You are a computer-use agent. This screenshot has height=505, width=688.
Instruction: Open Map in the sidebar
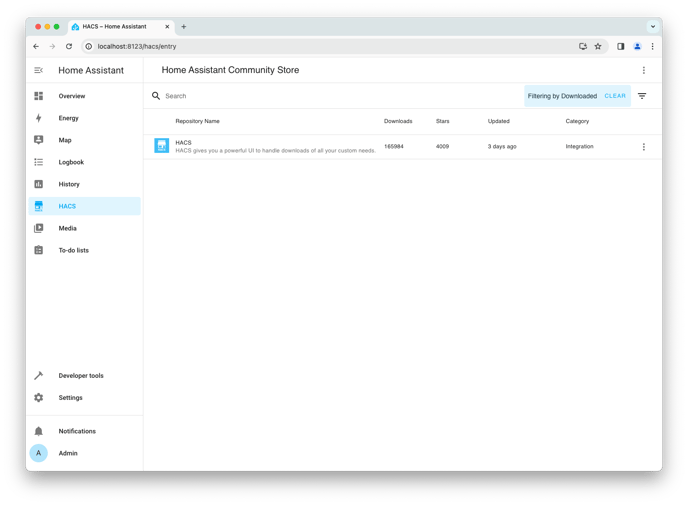pos(85,140)
